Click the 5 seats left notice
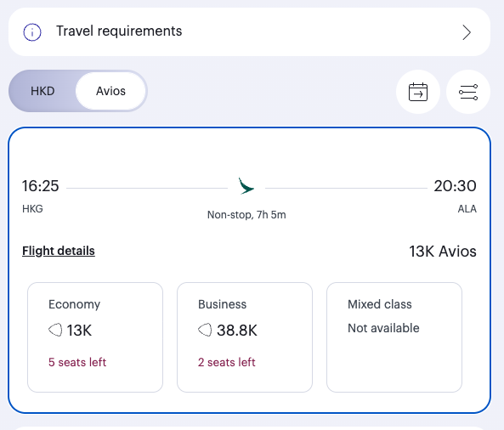The image size is (504, 430). click(x=77, y=362)
